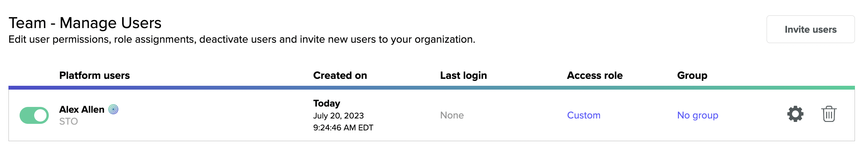Click the None last login value
The width and height of the screenshot is (868, 160).
(x=452, y=115)
